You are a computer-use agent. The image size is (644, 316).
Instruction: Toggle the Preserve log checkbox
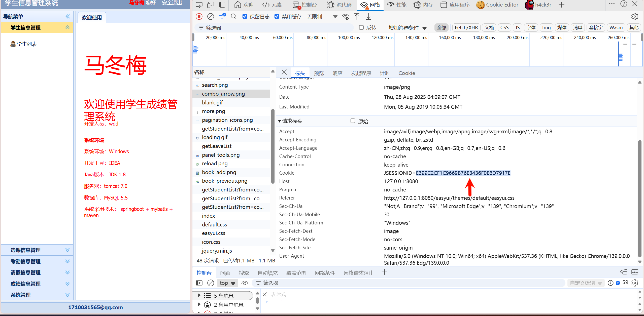pos(245,17)
